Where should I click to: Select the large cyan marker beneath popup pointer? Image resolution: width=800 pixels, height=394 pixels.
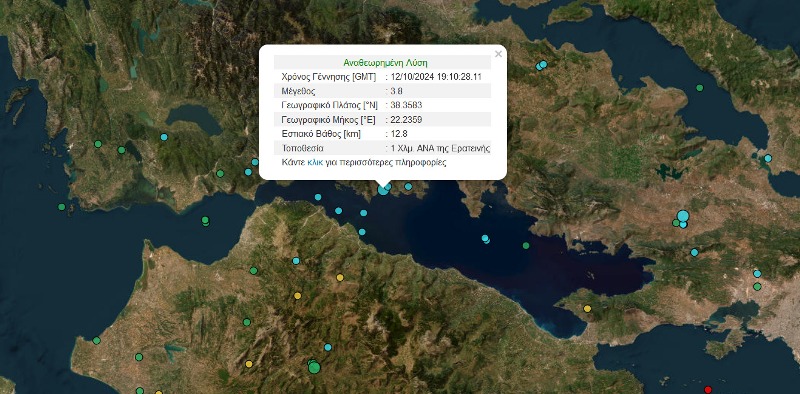click(383, 190)
